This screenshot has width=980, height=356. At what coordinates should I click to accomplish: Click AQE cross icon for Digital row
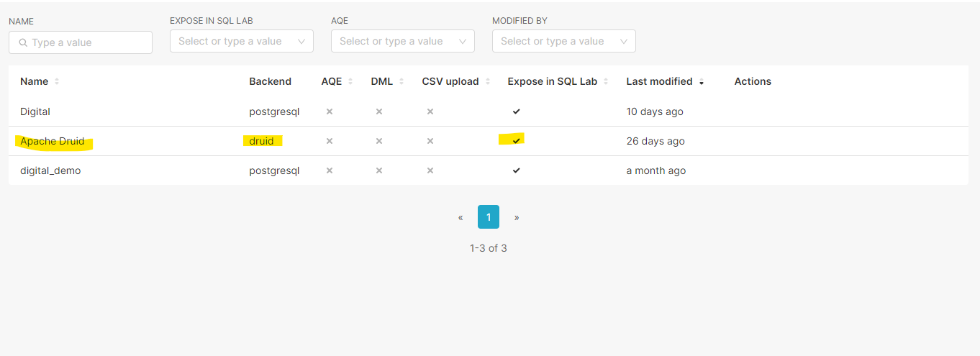(x=330, y=111)
